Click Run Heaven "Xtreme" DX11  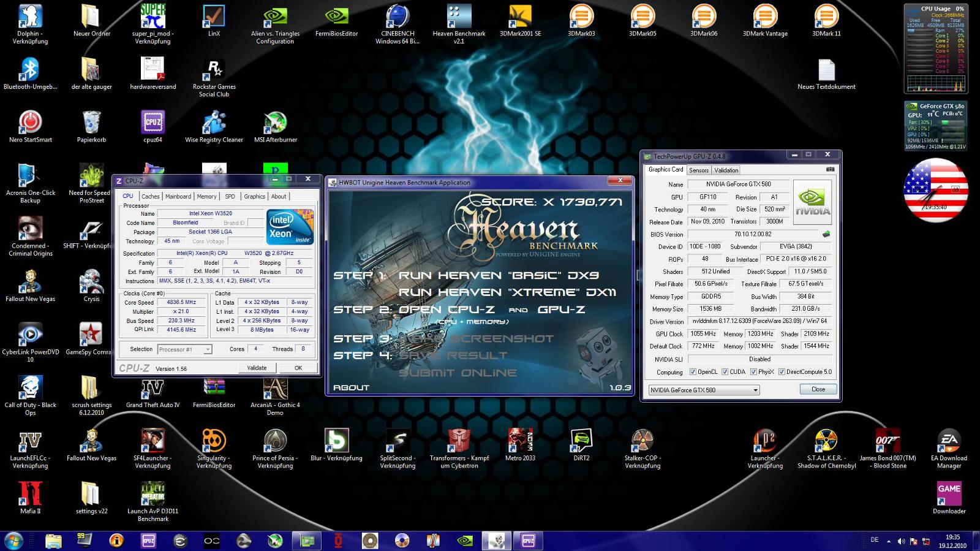[507, 292]
